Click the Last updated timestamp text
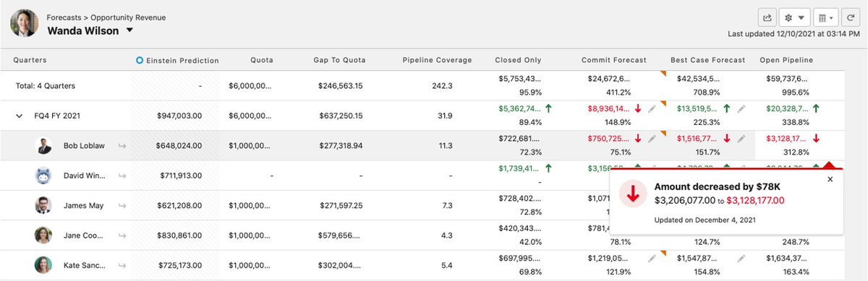868x281 pixels. click(x=793, y=34)
